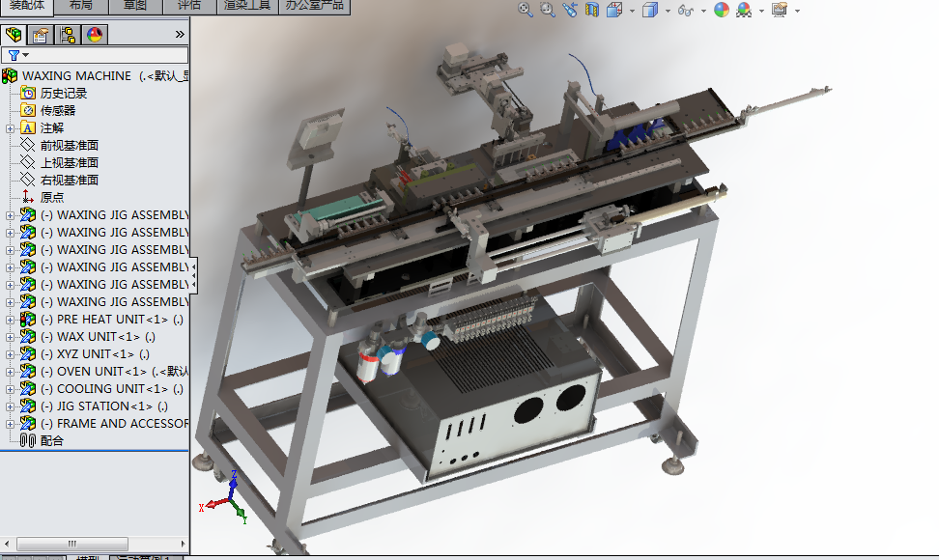Expand the JIG STATION node
Viewport: 939px width, 560px height.
click(x=11, y=406)
